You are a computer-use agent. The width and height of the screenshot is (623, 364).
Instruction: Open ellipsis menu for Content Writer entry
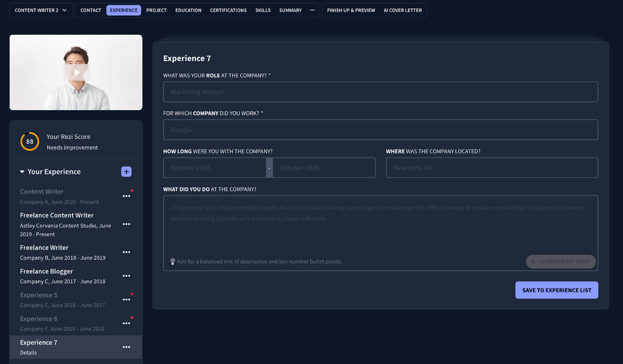tap(126, 196)
